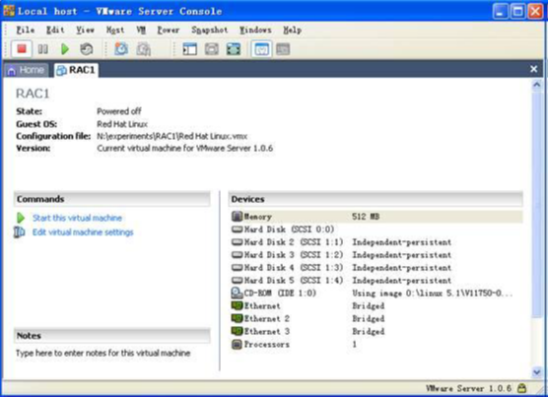Click the Powered off state text
548x397 pixels.
coord(119,111)
